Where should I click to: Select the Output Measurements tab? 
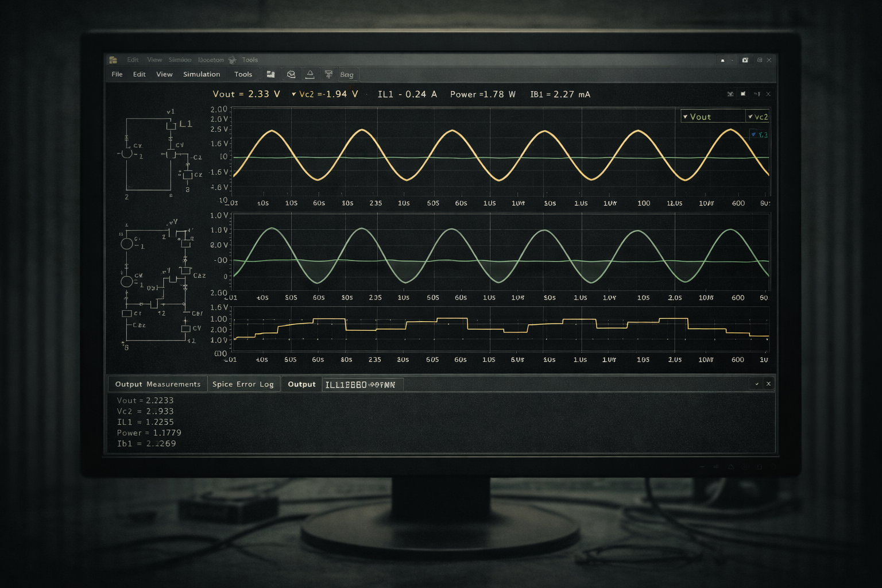pos(157,384)
